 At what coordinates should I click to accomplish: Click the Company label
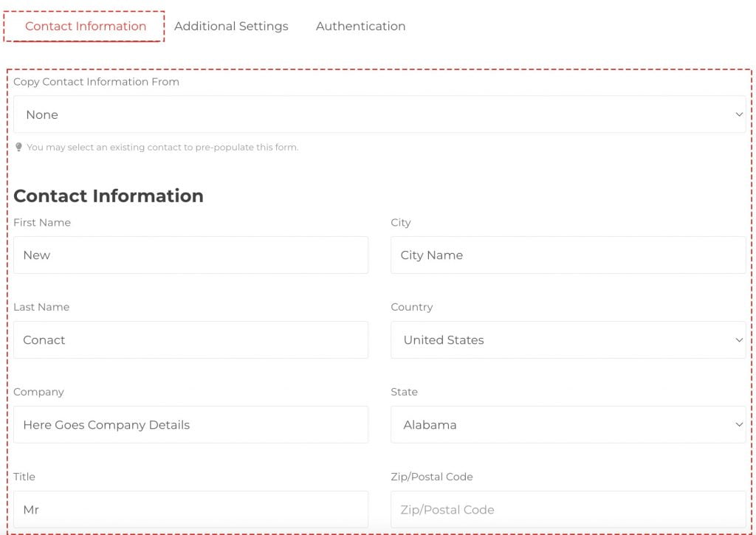(x=38, y=393)
